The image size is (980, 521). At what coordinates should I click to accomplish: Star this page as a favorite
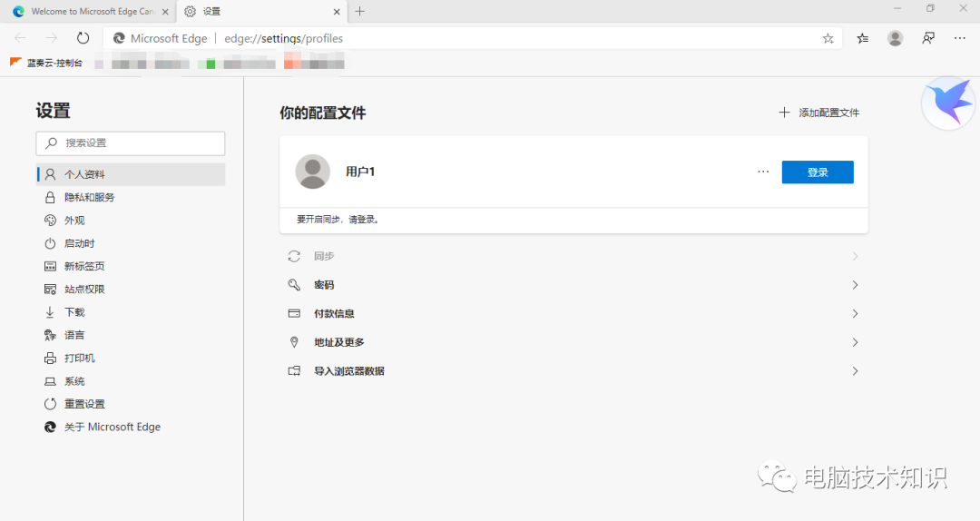828,39
